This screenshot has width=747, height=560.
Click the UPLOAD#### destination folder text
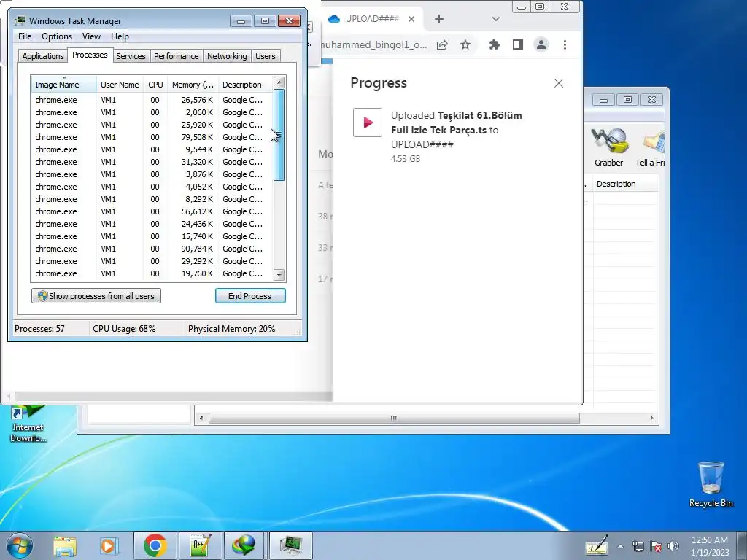[x=422, y=144]
